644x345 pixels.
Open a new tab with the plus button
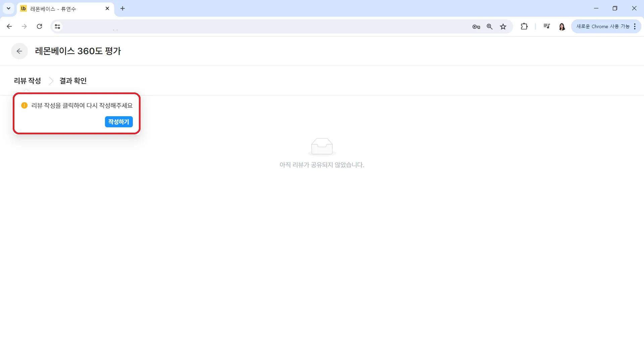123,9
